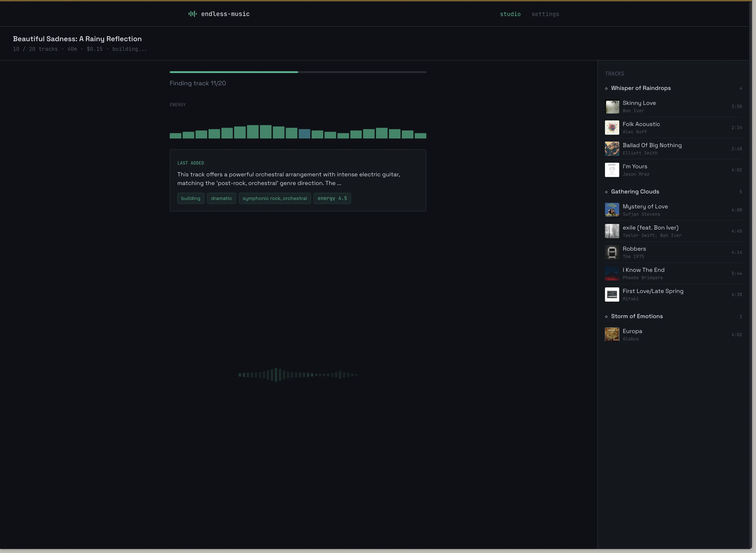Click the First Love/Late Spring artwork
Screen dimensions: 756x553
(612, 295)
